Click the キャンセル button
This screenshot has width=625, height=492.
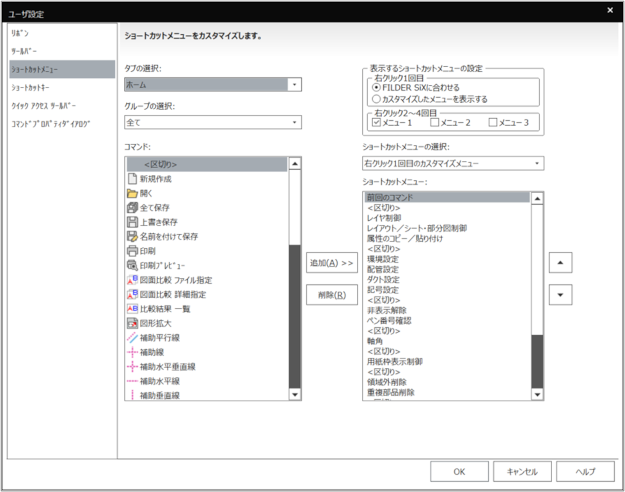click(x=522, y=470)
